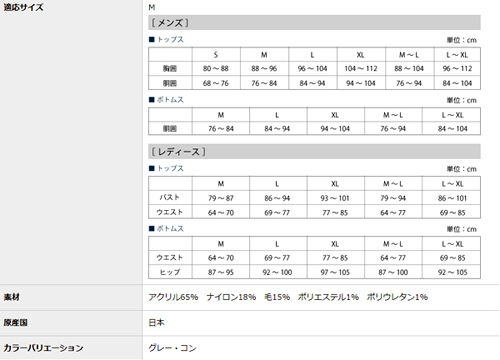The width and height of the screenshot is (500, 360).
Task: Click the 79～94 bust cell
Action: pos(393,198)
